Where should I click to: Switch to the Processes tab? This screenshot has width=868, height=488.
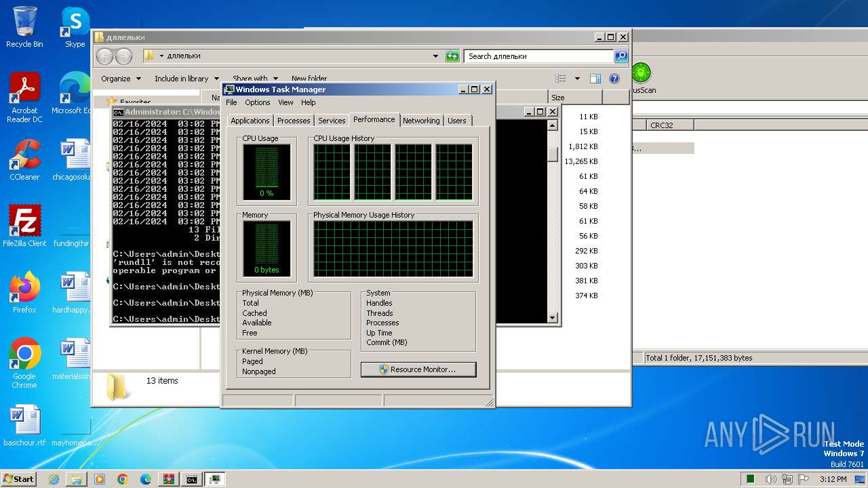pyautogui.click(x=294, y=121)
